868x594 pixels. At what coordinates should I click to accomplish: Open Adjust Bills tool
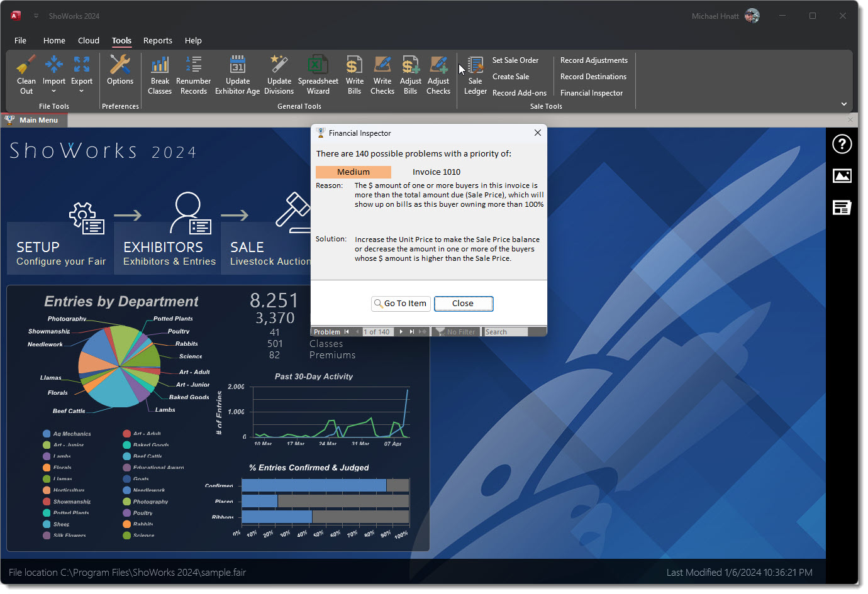pos(410,74)
